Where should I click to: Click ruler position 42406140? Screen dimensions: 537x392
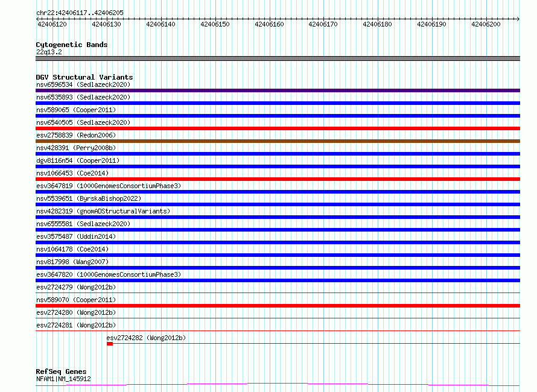tap(160, 24)
